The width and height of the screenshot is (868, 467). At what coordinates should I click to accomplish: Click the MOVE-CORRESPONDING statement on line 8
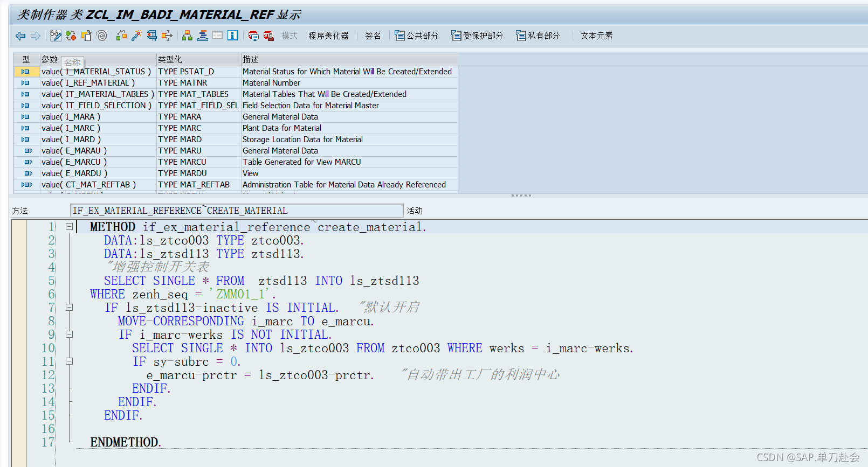point(246,321)
